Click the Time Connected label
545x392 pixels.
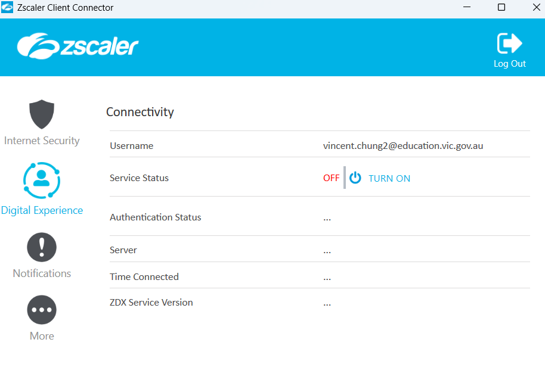pos(144,277)
